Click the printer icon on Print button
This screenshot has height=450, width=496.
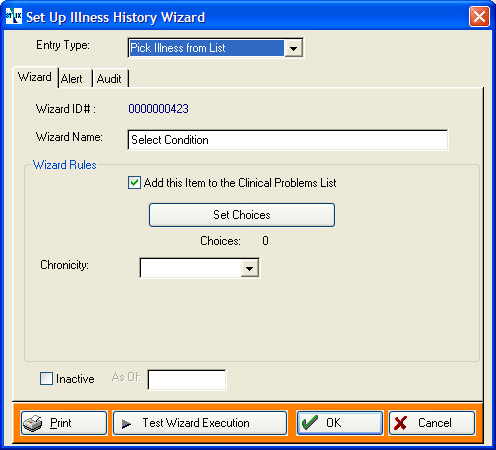pyautogui.click(x=32, y=423)
